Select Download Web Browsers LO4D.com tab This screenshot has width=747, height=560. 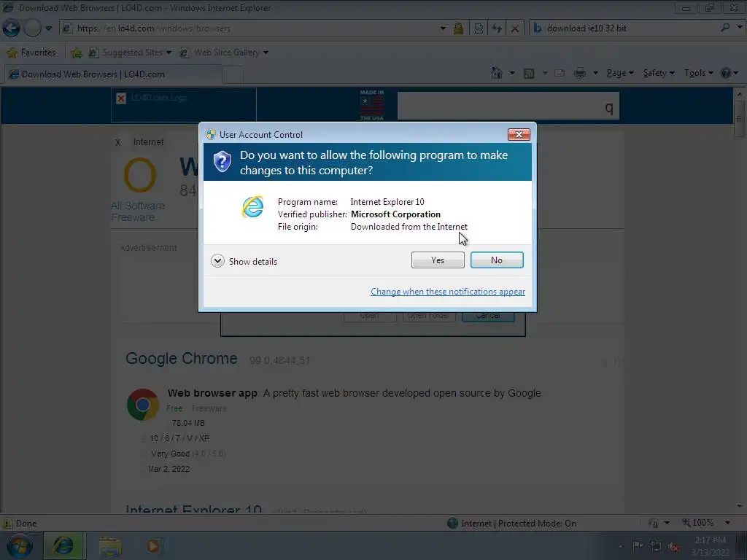click(x=113, y=74)
